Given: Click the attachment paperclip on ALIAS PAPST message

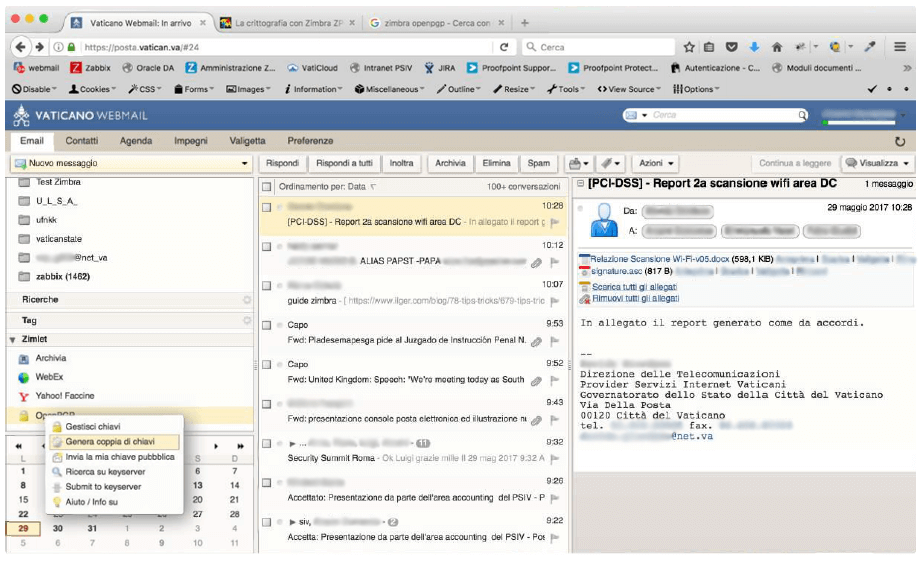Looking at the screenshot, I should point(536,263).
